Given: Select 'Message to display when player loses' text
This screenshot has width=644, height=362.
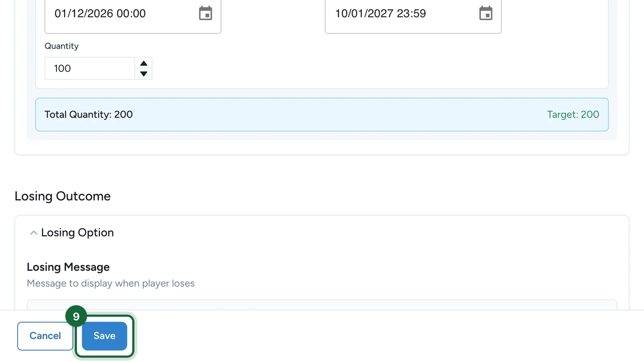Looking at the screenshot, I should pos(111,283).
